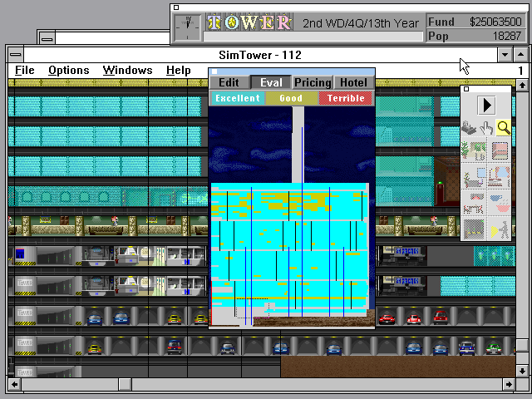The height and width of the screenshot is (399, 532).
Task: Click the Pop value 18287
Action: (x=505, y=36)
